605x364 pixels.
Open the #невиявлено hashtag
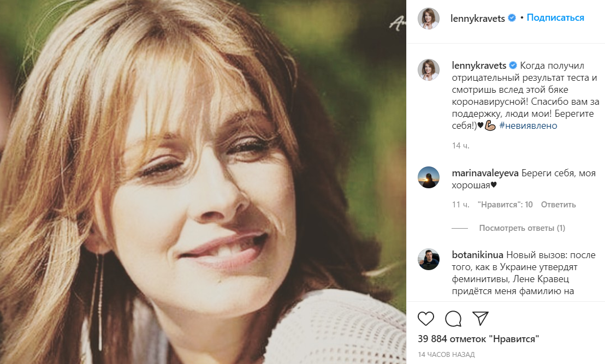528,126
